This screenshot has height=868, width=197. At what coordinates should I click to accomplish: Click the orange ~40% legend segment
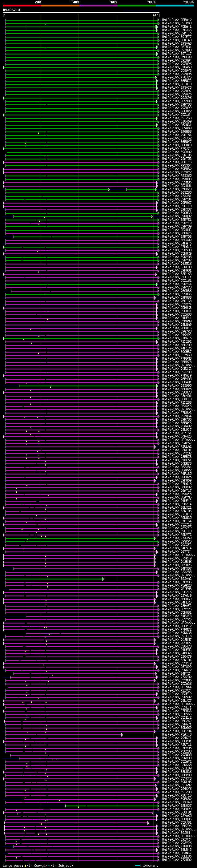[x=60, y=6]
